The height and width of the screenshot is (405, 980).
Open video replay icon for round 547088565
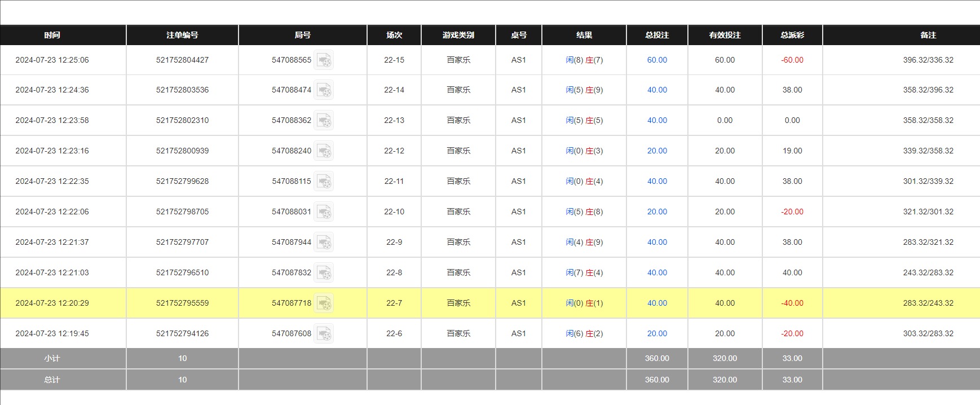point(324,60)
